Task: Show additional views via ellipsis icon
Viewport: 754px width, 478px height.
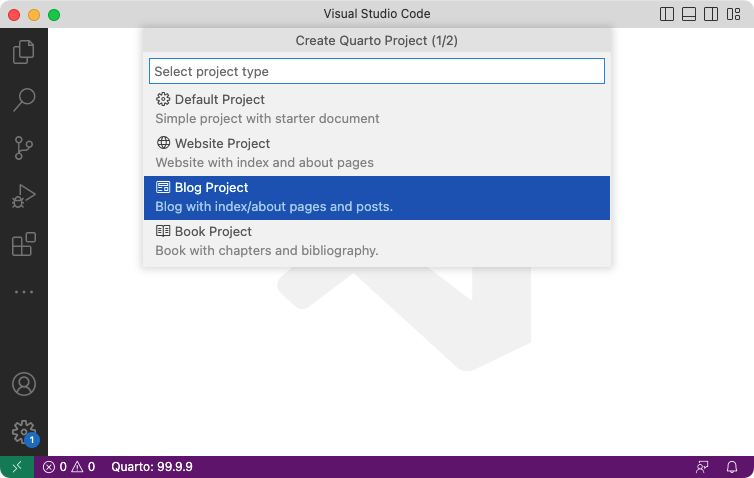Action: 24,292
